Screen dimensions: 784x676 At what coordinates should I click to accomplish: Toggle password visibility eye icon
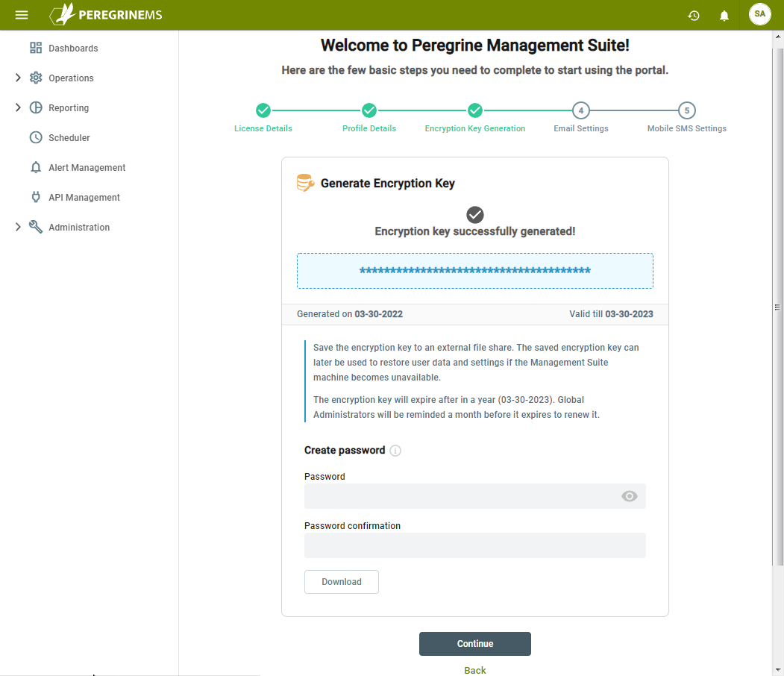[x=629, y=496]
